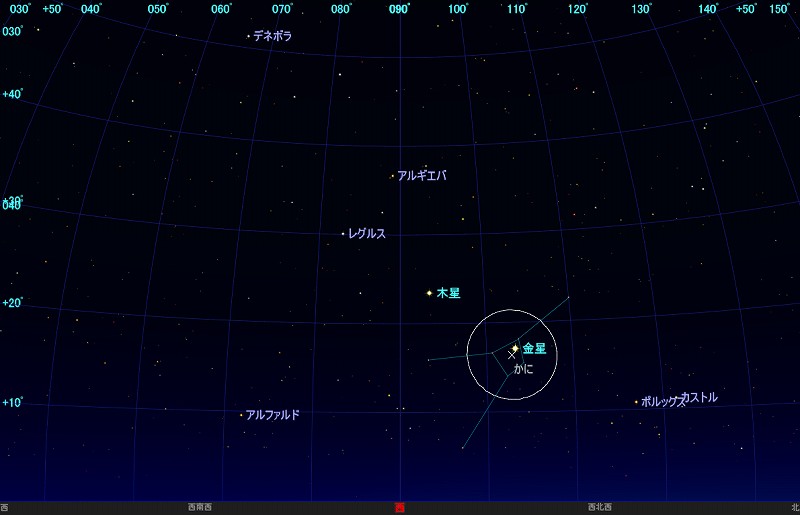Click the star Regulus (レグルス)
Image resolution: width=800 pixels, height=515 pixels.
(x=343, y=234)
